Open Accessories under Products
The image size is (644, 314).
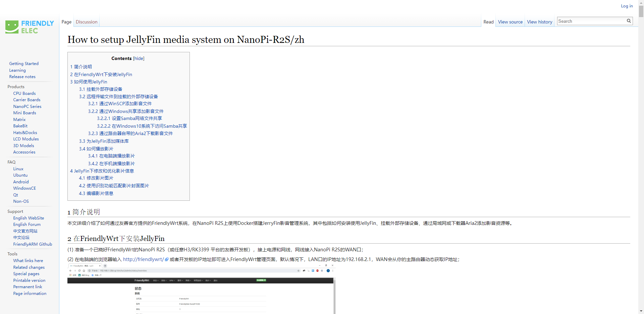coord(24,152)
